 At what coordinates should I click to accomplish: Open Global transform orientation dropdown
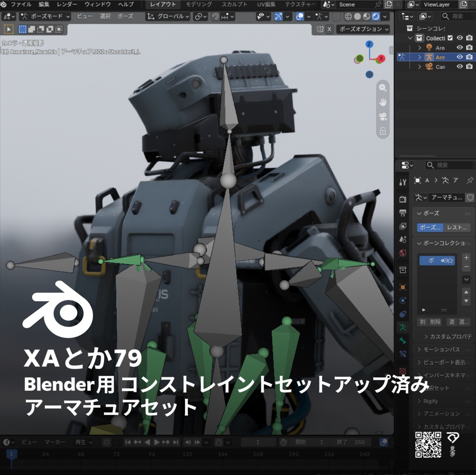pyautogui.click(x=168, y=16)
